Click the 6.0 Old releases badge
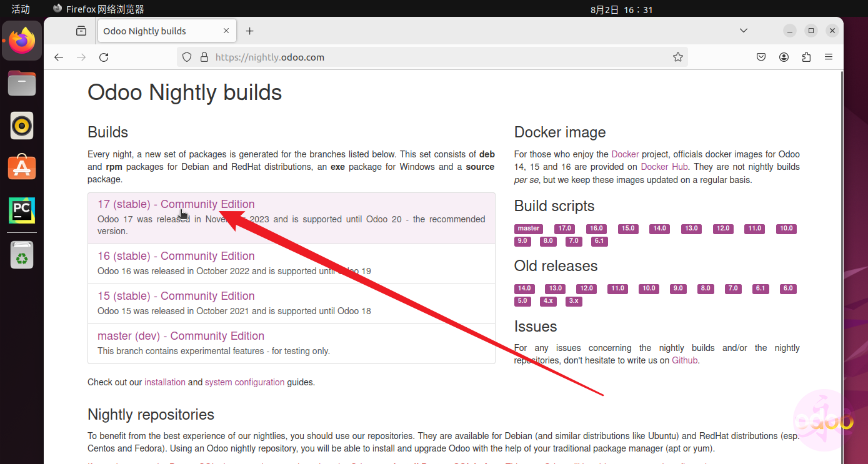The image size is (868, 464). 788,289
